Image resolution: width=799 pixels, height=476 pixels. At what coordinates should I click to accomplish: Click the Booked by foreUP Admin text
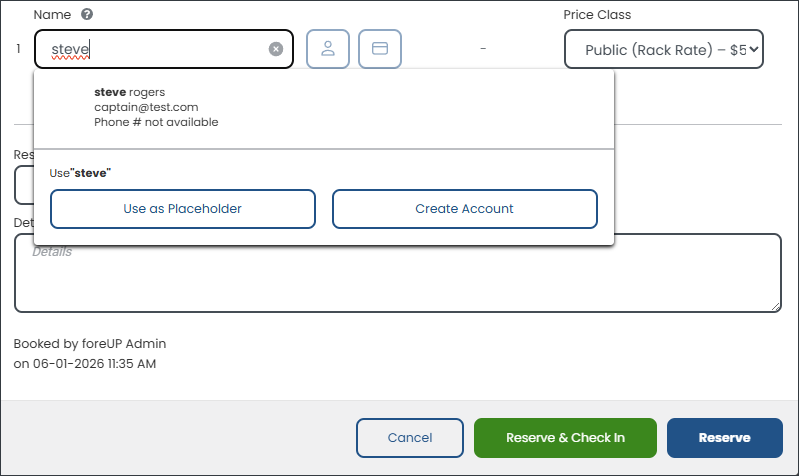click(90, 344)
